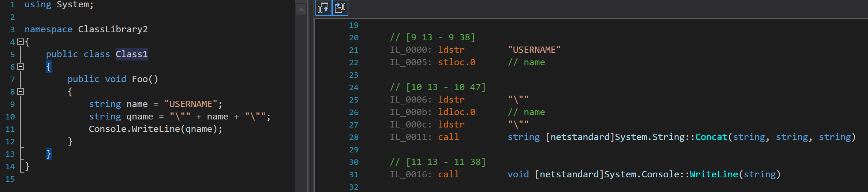Click ClassLibrary2 namespace name
868x192 pixels.
(x=113, y=29)
